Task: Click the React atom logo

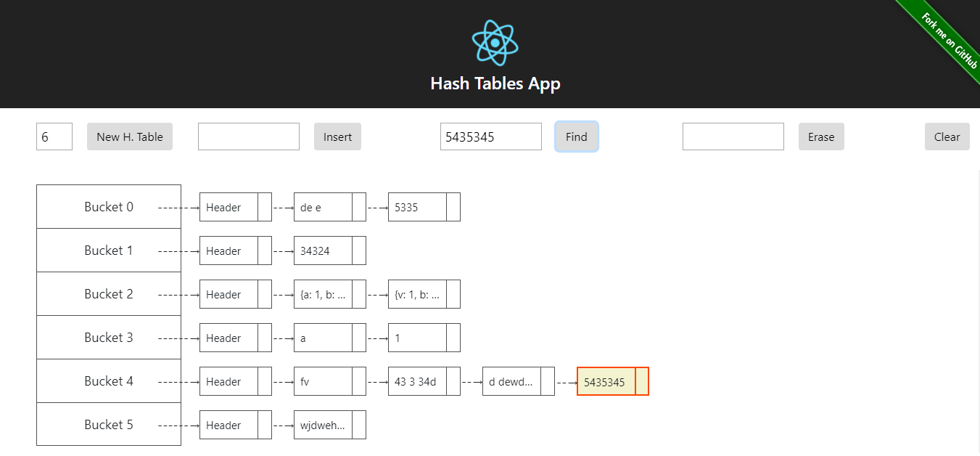Action: (x=495, y=43)
